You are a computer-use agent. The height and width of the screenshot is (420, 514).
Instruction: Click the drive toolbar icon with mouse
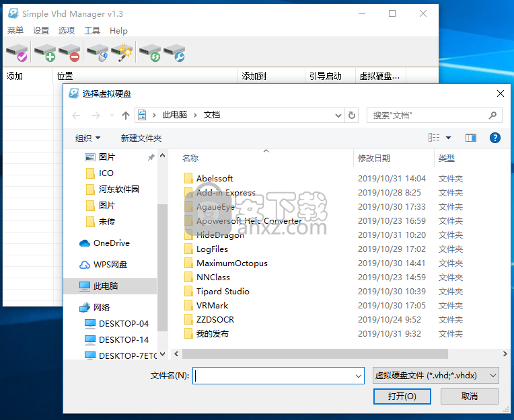click(98, 52)
